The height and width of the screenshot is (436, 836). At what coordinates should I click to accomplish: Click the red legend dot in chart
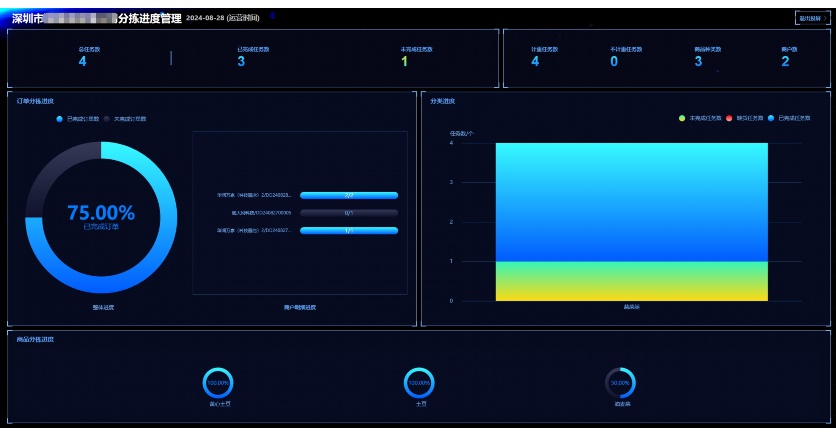729,118
